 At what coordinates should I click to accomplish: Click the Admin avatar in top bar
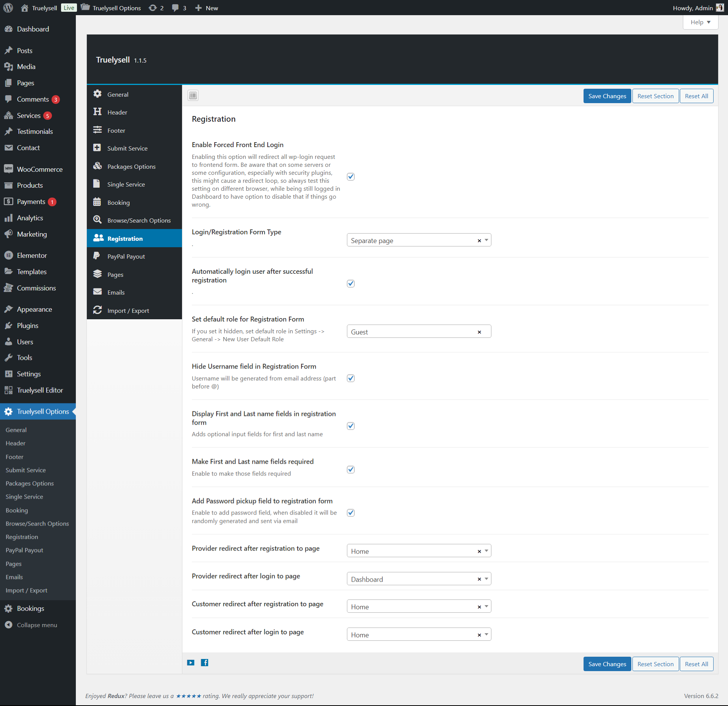pyautogui.click(x=719, y=8)
